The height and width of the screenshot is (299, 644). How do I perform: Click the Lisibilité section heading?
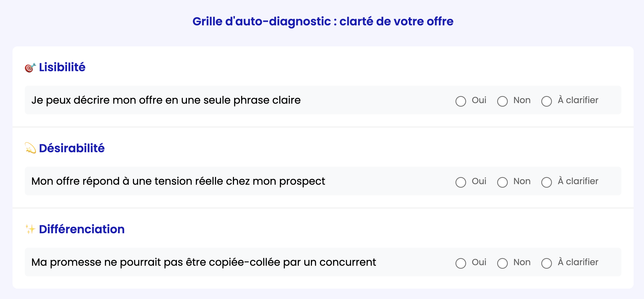(62, 67)
